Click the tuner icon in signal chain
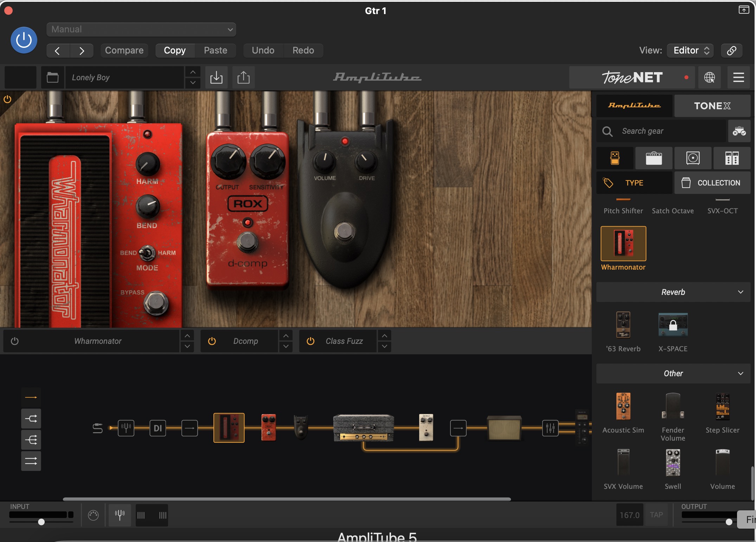The image size is (756, 542). [126, 428]
